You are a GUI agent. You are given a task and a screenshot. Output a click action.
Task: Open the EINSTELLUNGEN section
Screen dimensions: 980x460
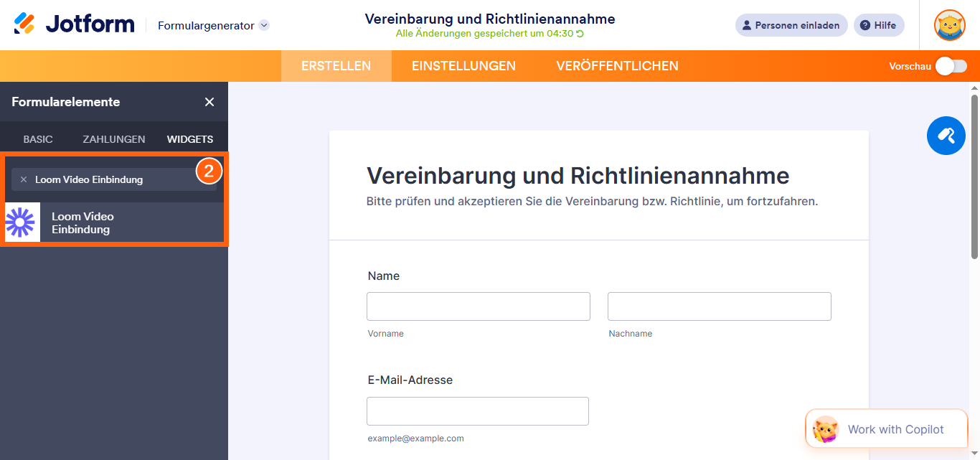(463, 65)
